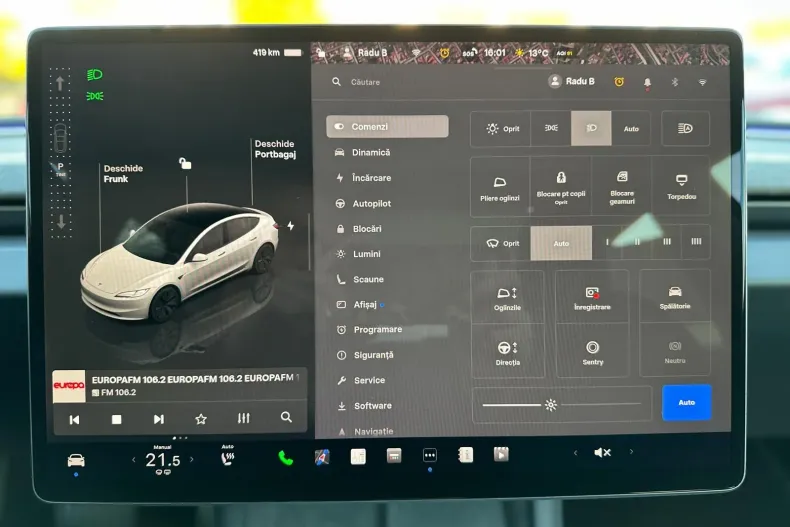Image resolution: width=790 pixels, height=527 pixels.
Task: Open audio equalizer settings icon
Action: point(243,418)
